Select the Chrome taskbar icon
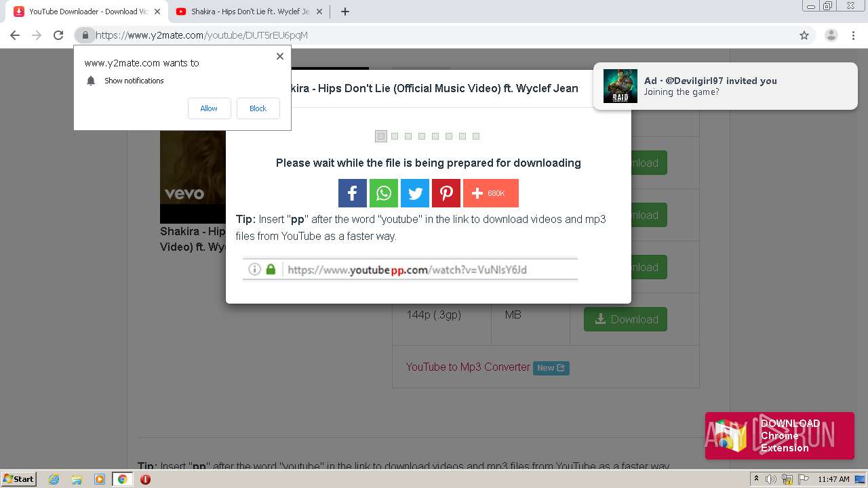Screen dimensions: 868x488 tap(122, 479)
